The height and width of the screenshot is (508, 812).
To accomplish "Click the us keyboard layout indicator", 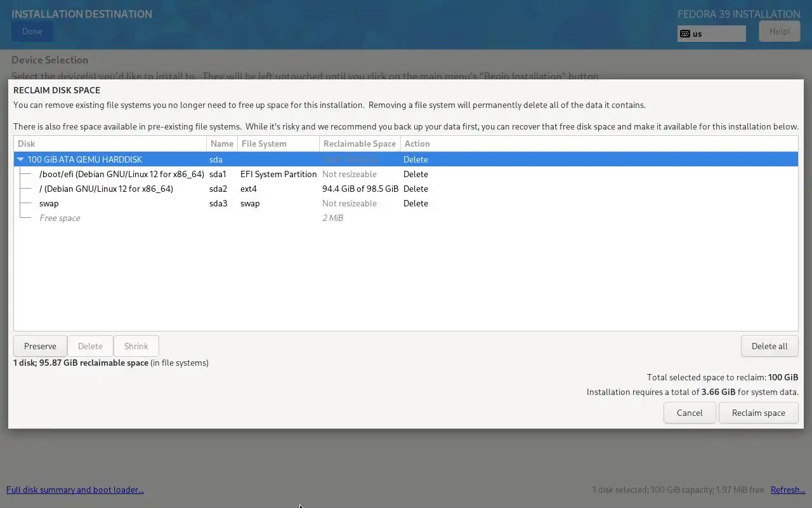I will [x=712, y=34].
